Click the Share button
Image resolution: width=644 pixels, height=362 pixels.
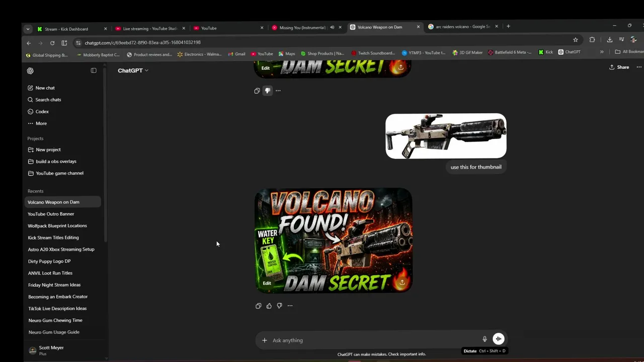coord(619,67)
